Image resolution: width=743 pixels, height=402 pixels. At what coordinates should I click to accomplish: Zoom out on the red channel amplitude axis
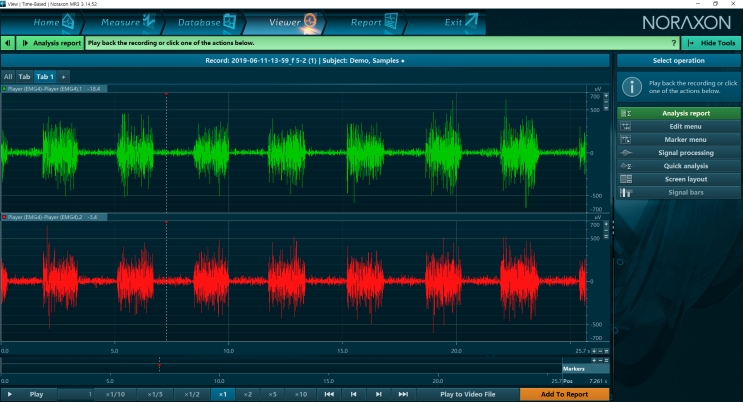pos(606,230)
